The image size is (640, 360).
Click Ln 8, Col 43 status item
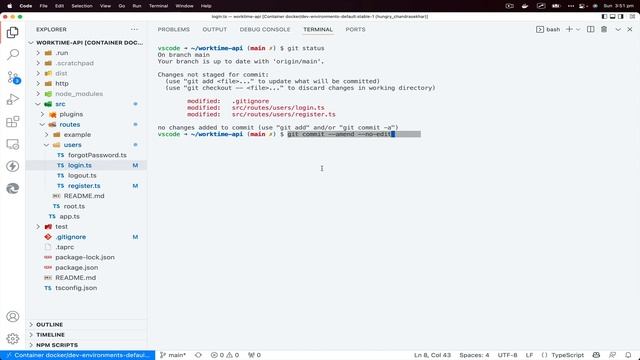coord(432,355)
